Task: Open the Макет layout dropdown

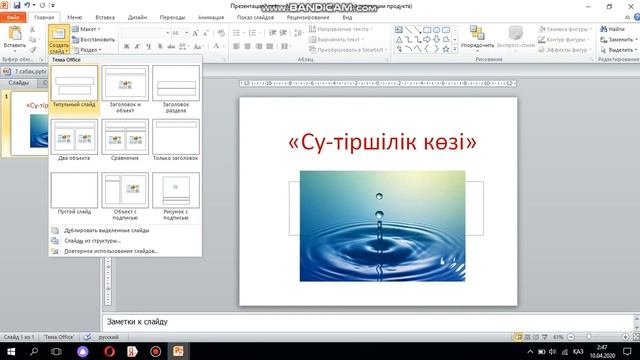Action: [x=87, y=29]
